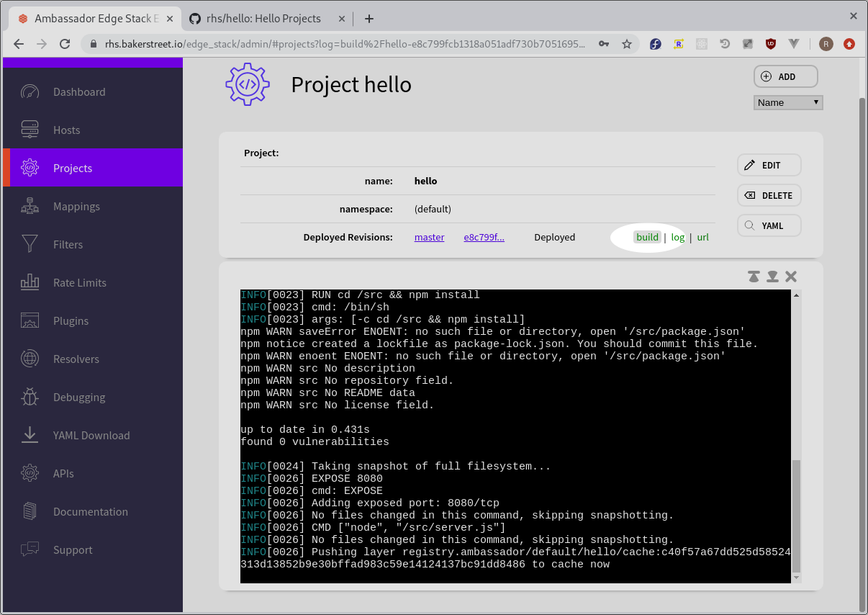Click the log link
Viewport: 868px width, 615px height.
click(x=678, y=237)
